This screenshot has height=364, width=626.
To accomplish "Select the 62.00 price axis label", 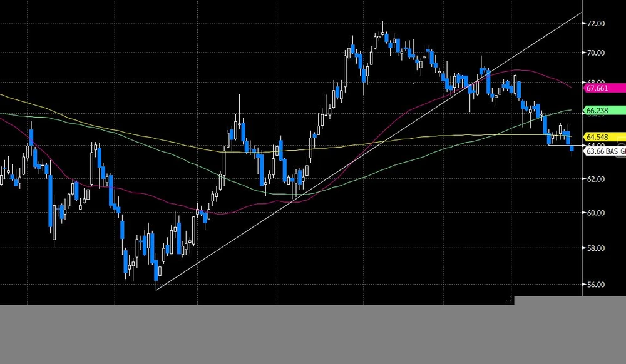I will pos(595,179).
